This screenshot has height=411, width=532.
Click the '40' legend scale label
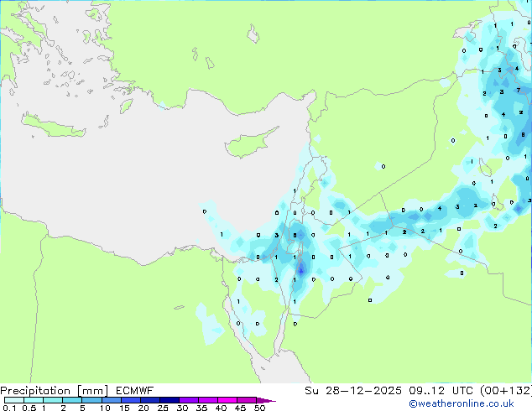pos(221,408)
